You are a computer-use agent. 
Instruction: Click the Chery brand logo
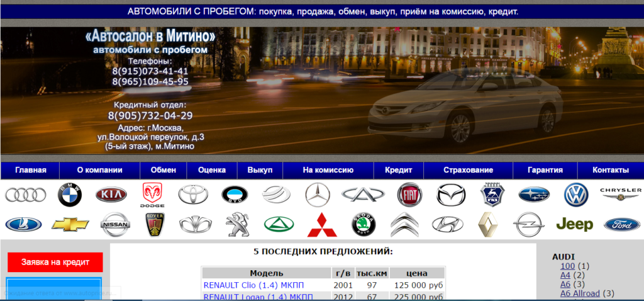[x=363, y=195]
